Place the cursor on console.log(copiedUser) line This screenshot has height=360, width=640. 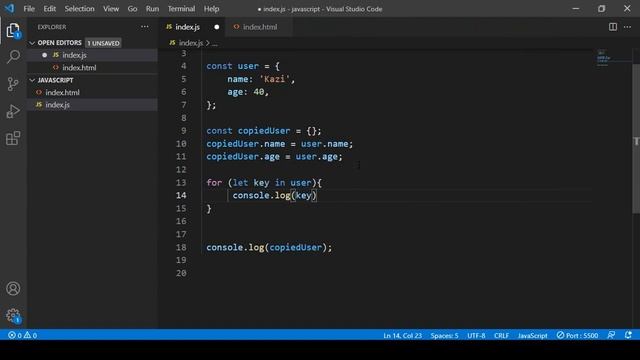click(x=269, y=247)
